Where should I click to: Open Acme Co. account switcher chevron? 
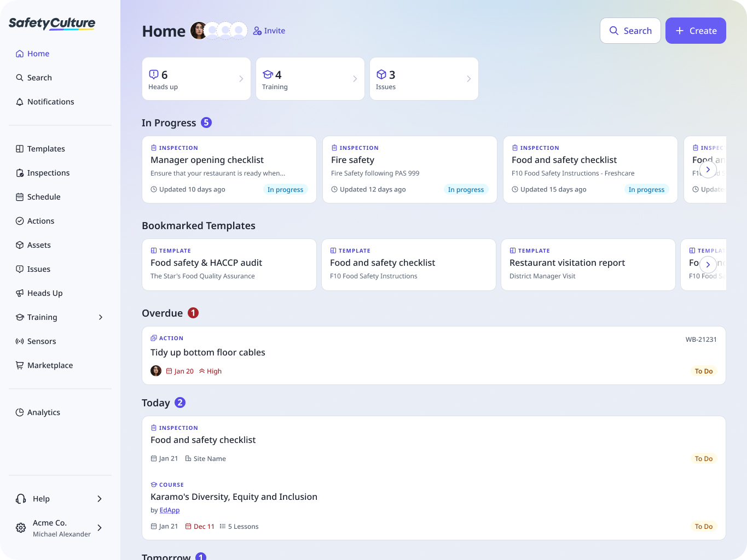(x=100, y=528)
